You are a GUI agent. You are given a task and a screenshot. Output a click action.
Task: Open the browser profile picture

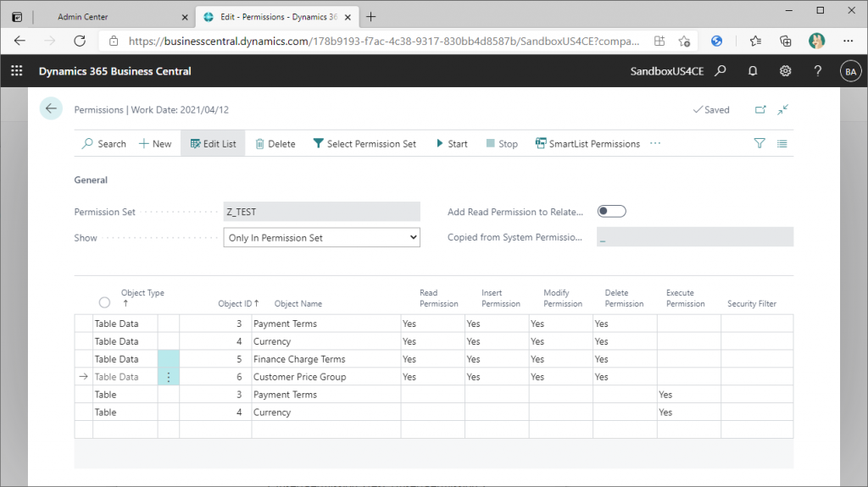816,41
